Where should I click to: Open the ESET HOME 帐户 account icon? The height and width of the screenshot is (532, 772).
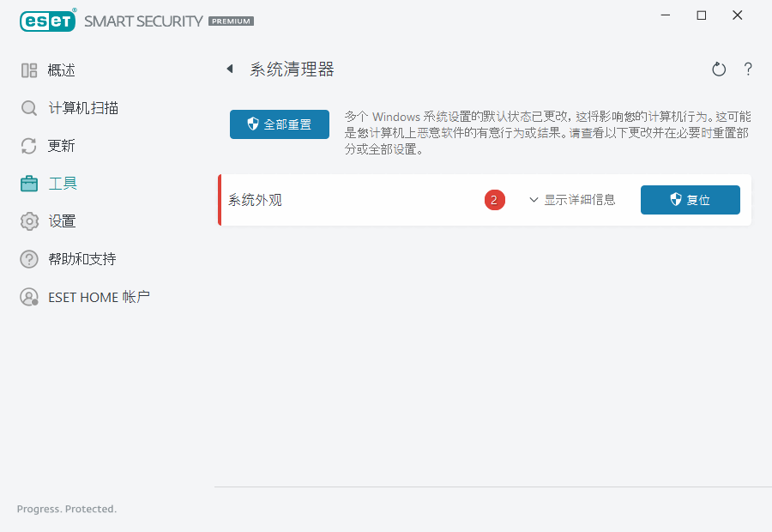pyautogui.click(x=28, y=296)
